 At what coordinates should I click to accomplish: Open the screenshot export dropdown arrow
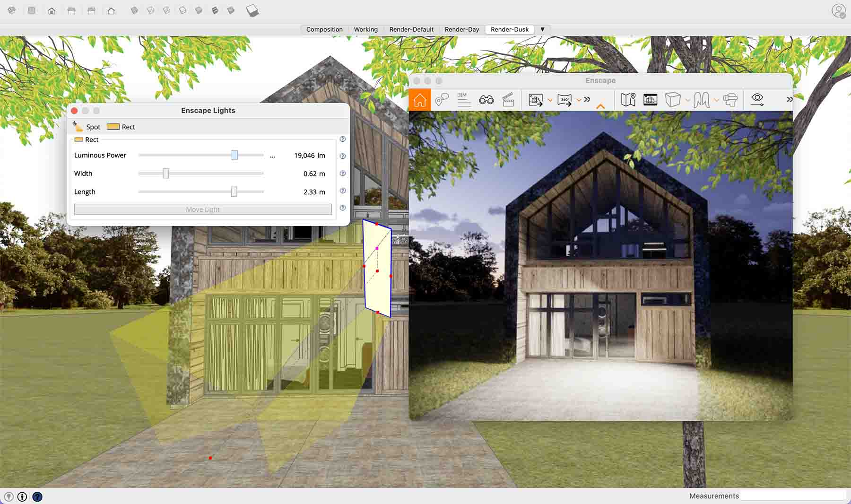coord(550,100)
